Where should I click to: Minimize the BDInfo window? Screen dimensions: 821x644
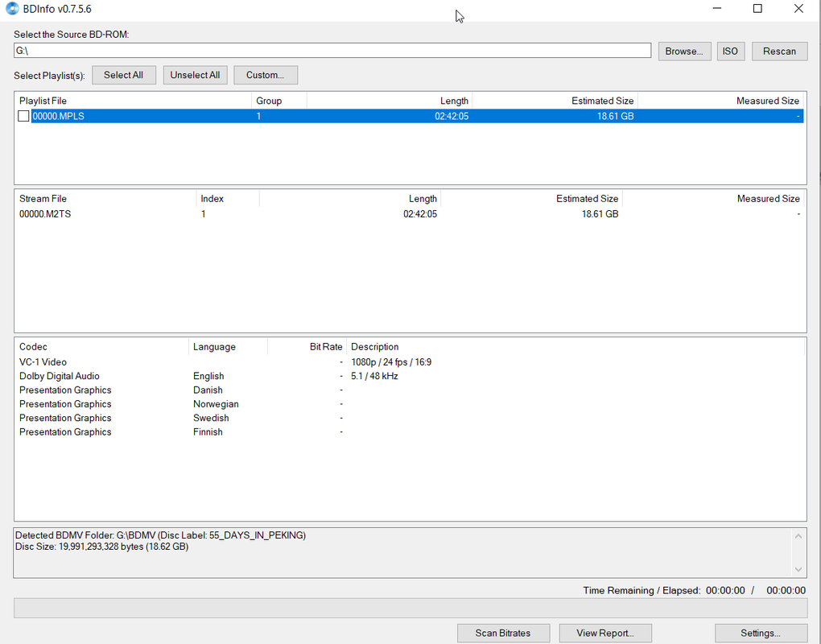pos(717,9)
